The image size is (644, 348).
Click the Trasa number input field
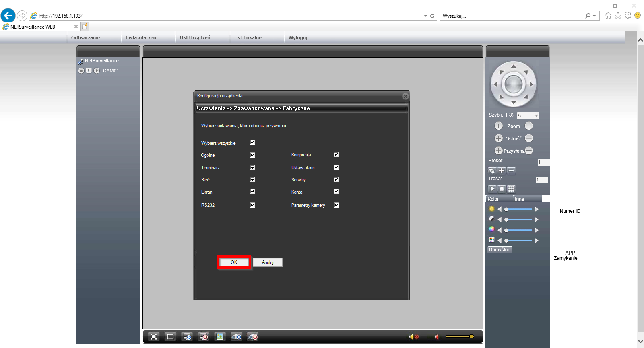pos(542,180)
